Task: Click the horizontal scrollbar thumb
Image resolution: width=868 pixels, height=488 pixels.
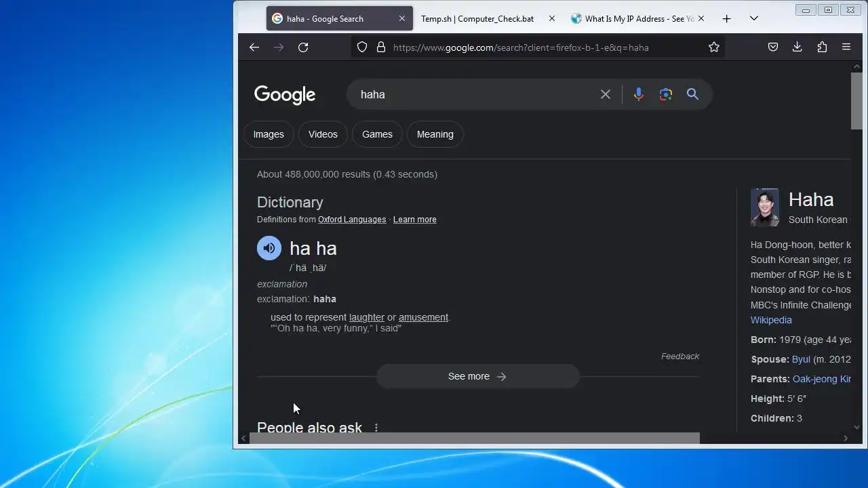Action: [x=475, y=439]
